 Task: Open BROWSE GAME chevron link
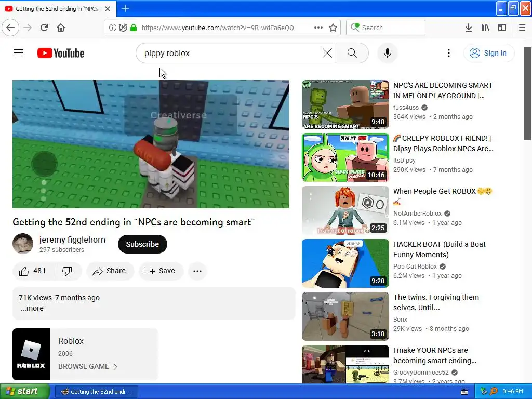pos(88,366)
